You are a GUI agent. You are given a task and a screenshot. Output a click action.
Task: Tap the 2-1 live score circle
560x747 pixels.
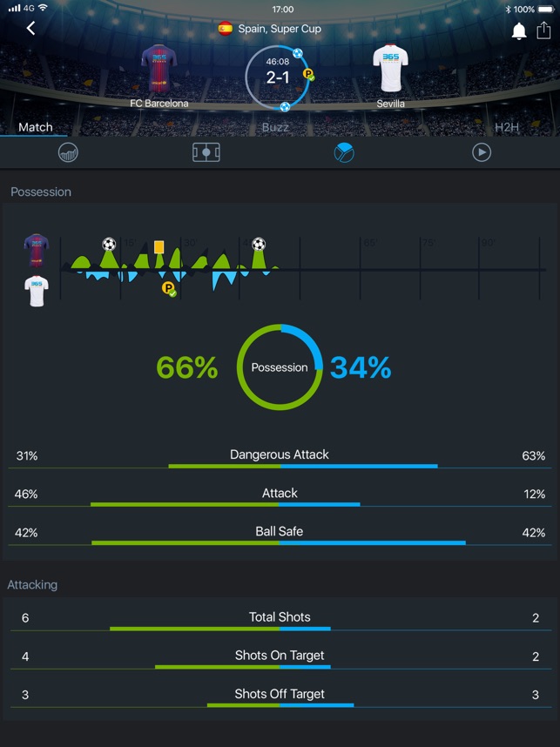point(278,77)
